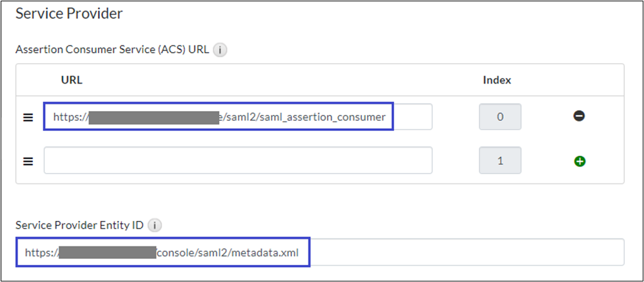The height and width of the screenshot is (282, 644).
Task: Click the Index column header
Action: (497, 80)
